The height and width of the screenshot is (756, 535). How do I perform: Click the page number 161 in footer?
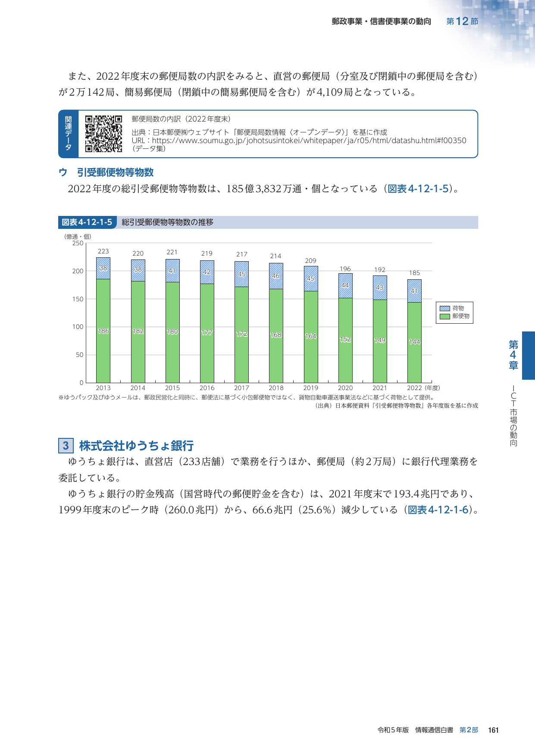click(493, 730)
